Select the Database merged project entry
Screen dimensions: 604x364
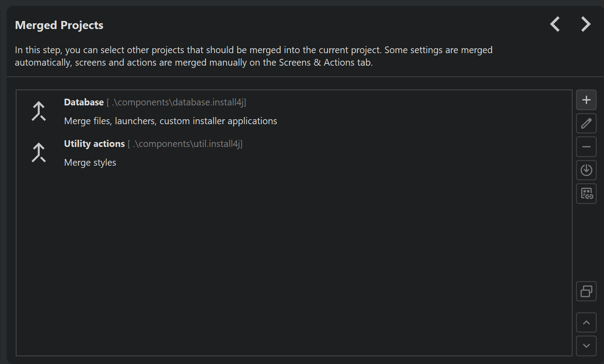click(x=84, y=102)
